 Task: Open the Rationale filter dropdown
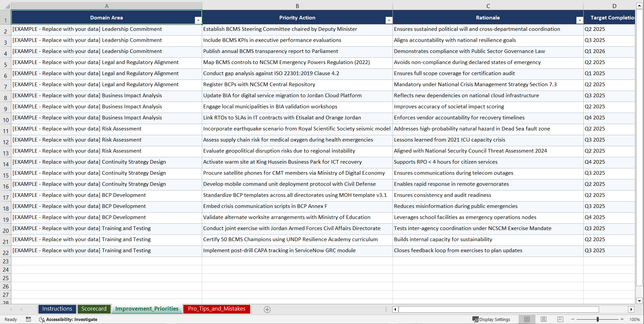[580, 20]
